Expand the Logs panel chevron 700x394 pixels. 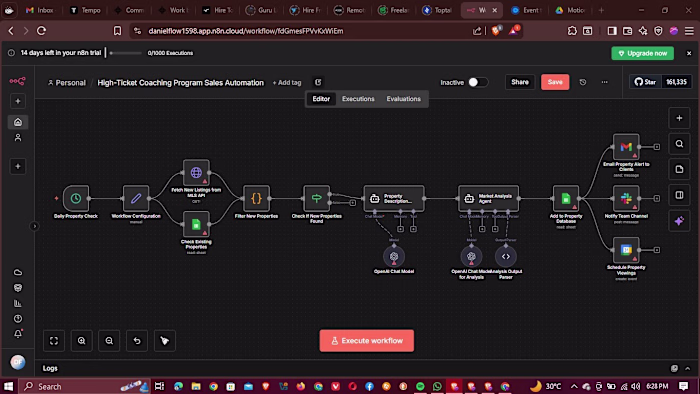(x=688, y=368)
